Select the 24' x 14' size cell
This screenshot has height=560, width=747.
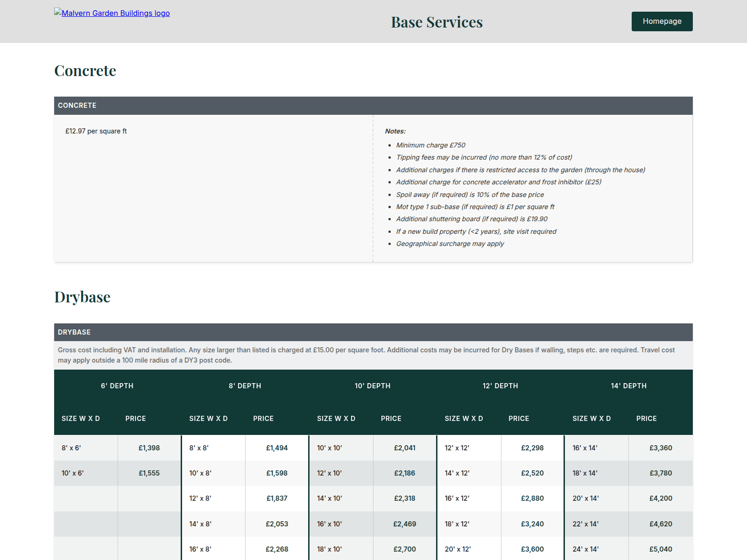(x=597, y=549)
